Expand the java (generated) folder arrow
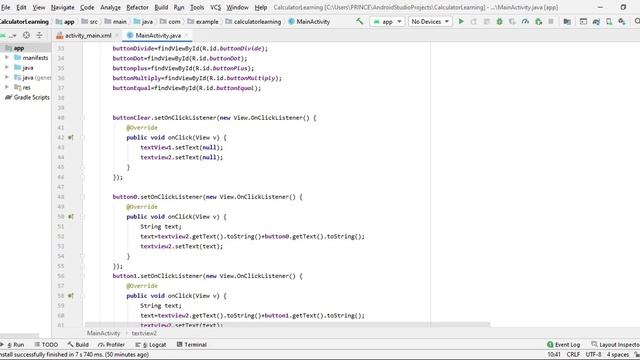640x360 pixels. click(7, 77)
